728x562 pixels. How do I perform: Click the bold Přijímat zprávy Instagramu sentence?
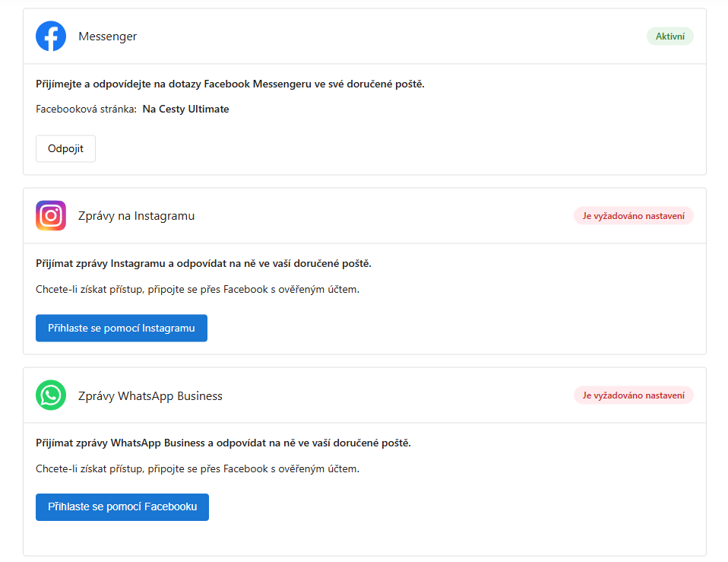[204, 263]
